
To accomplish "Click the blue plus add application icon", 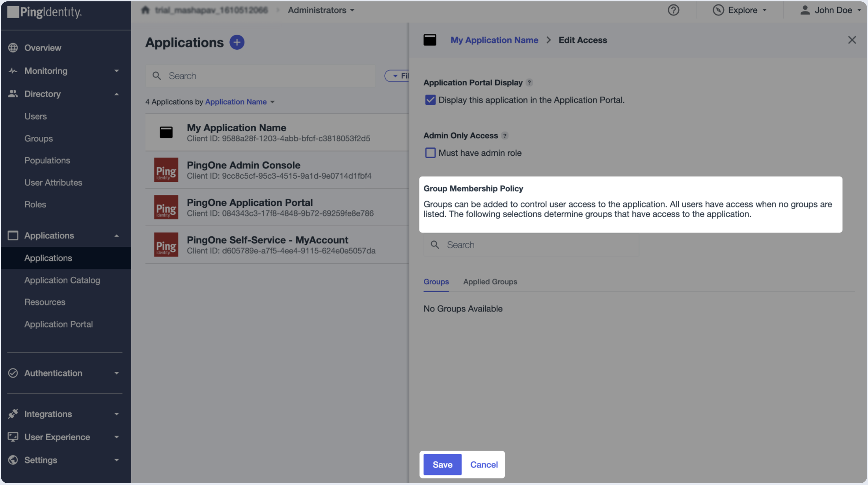I will click(x=237, y=42).
